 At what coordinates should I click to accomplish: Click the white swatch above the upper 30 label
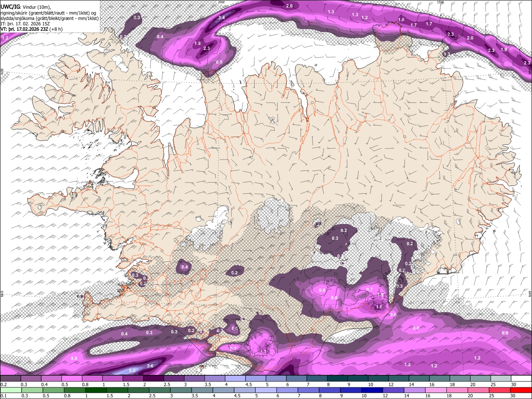click(x=521, y=379)
